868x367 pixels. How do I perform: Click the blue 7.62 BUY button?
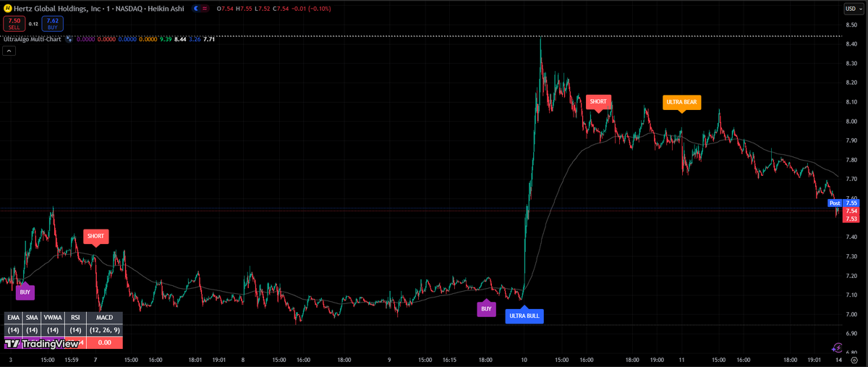tap(52, 24)
